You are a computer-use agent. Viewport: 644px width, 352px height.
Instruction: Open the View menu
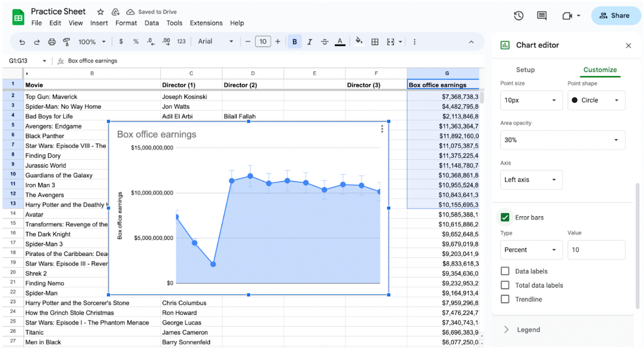point(76,23)
